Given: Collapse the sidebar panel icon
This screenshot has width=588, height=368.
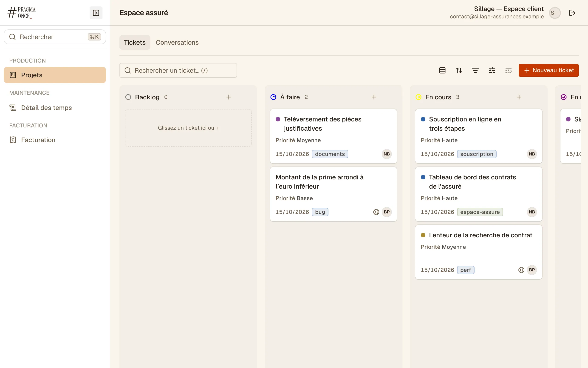Looking at the screenshot, I should (96, 13).
